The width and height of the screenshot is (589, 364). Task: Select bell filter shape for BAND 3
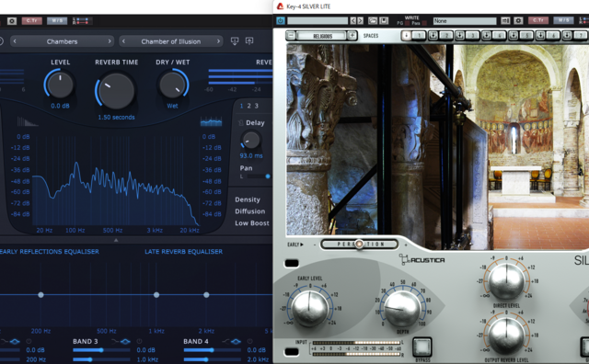pos(125,341)
